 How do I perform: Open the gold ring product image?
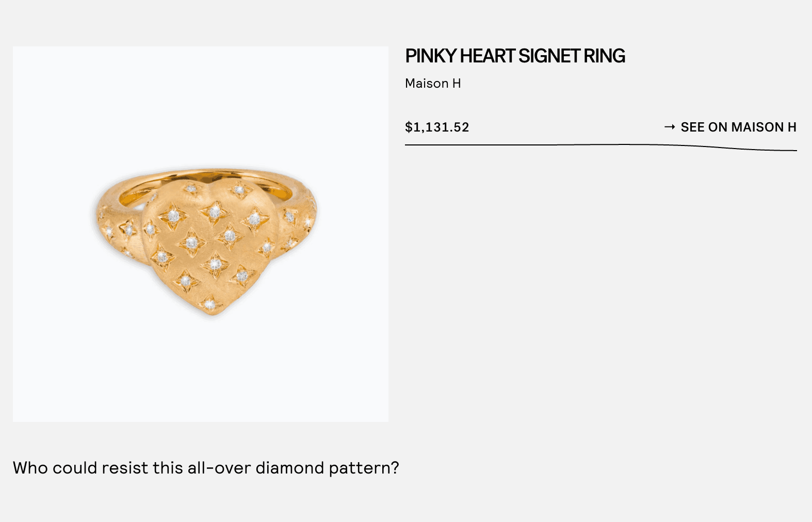[201, 234]
